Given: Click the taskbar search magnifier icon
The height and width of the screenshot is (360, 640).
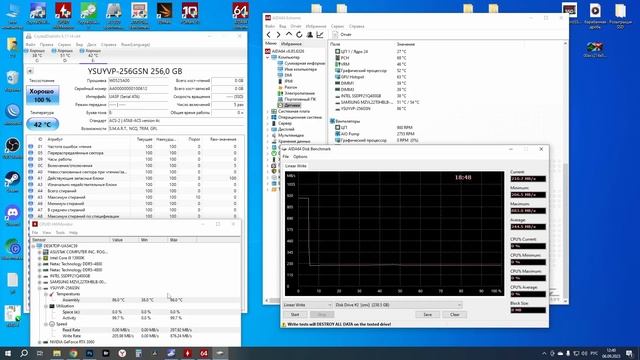Looking at the screenshot, I should (24, 353).
